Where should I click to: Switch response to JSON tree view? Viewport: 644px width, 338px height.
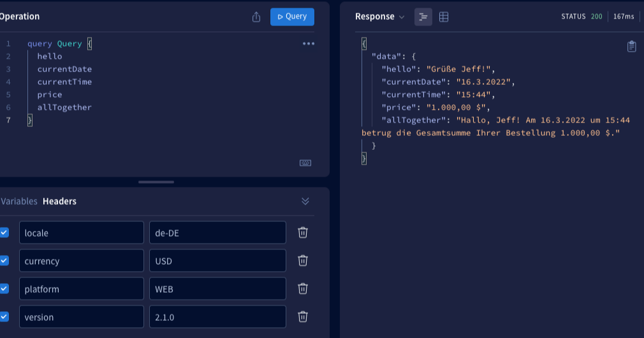(x=423, y=17)
